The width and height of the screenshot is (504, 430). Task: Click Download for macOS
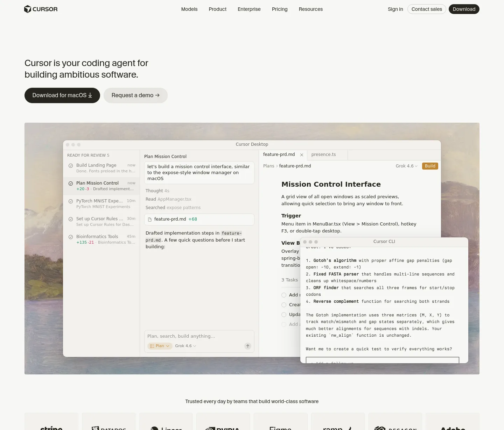pyautogui.click(x=62, y=95)
